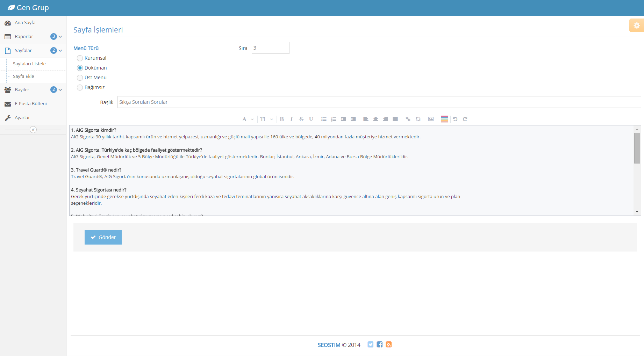Open the Twitter link in footer
The height and width of the screenshot is (356, 644).
coord(370,344)
